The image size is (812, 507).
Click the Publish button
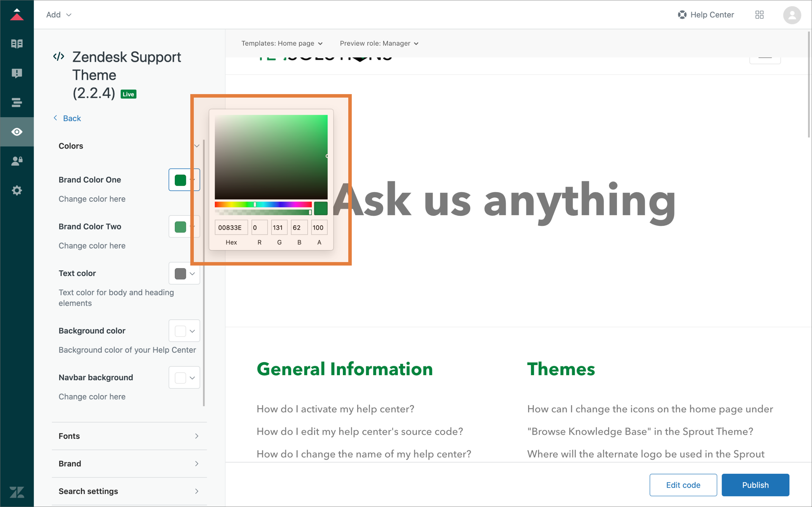point(755,485)
